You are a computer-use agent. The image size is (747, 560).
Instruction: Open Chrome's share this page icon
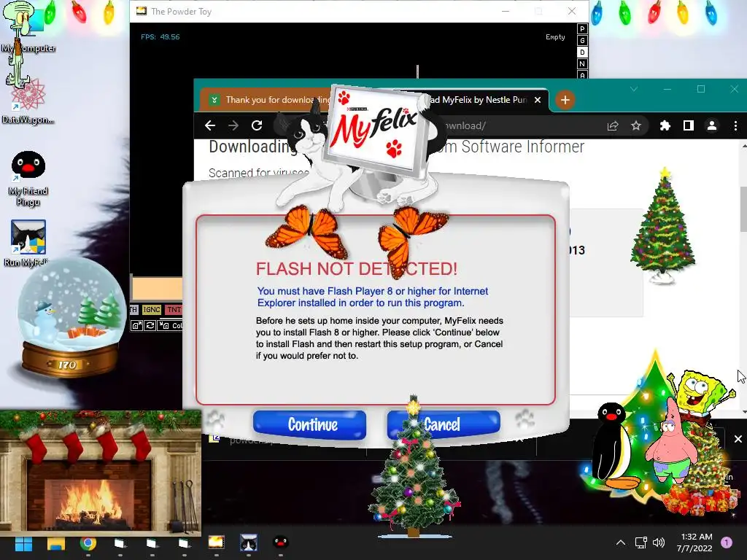click(x=613, y=125)
